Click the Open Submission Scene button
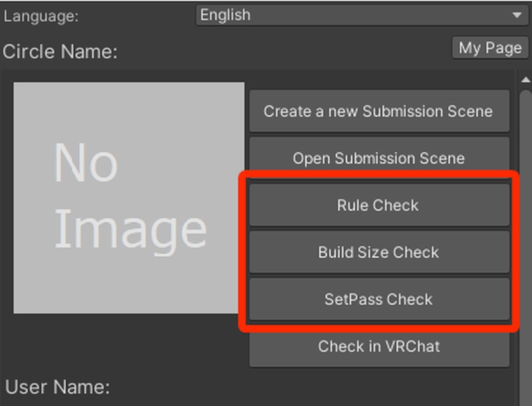532x406 pixels. (378, 158)
